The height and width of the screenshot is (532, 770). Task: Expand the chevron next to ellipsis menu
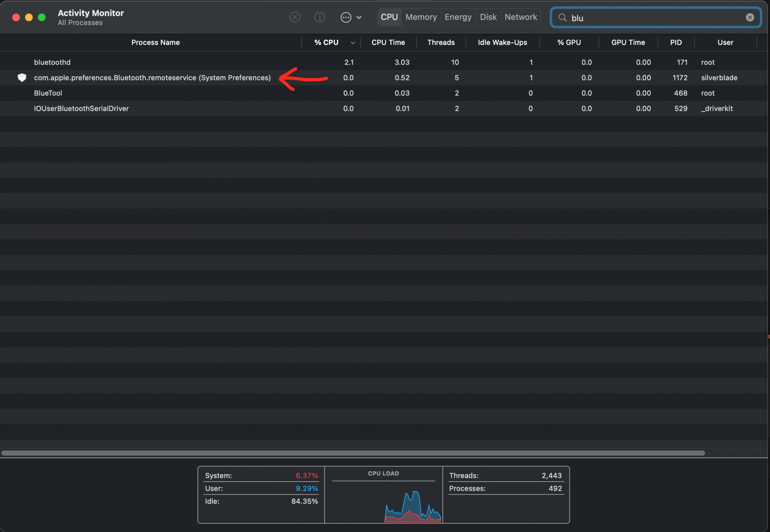359,17
